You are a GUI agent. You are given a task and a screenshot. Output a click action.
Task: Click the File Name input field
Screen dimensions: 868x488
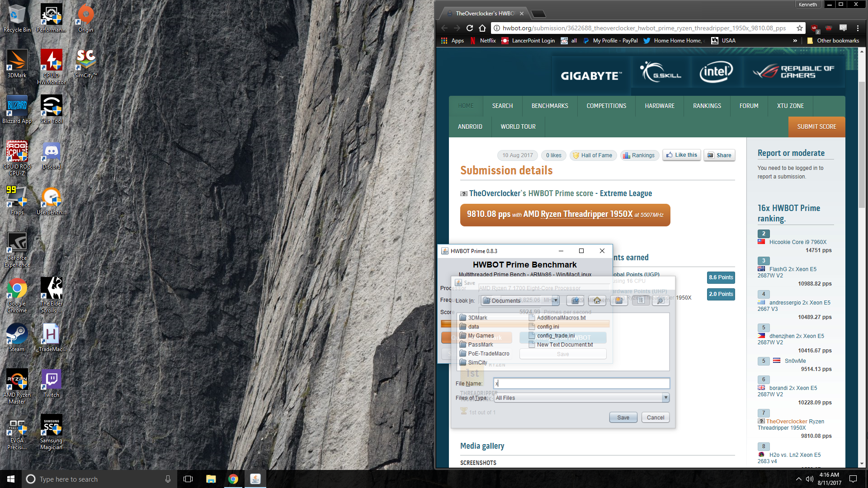point(581,383)
